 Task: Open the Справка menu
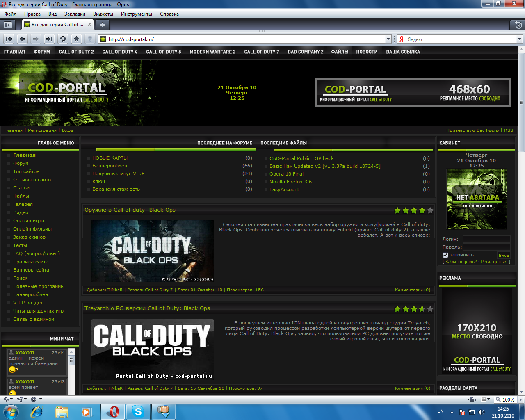point(169,14)
